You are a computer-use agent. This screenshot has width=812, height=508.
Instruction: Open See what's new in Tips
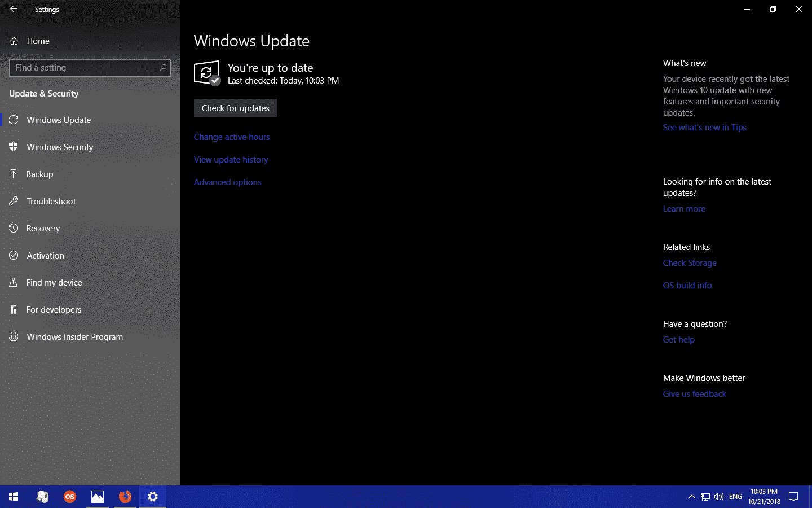tap(705, 127)
